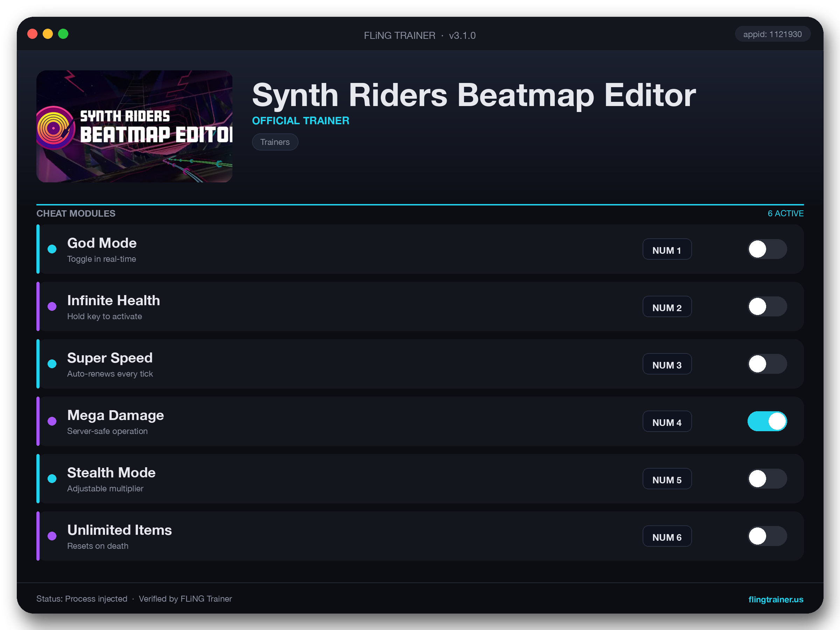Open the Trainers tag

pyautogui.click(x=275, y=142)
